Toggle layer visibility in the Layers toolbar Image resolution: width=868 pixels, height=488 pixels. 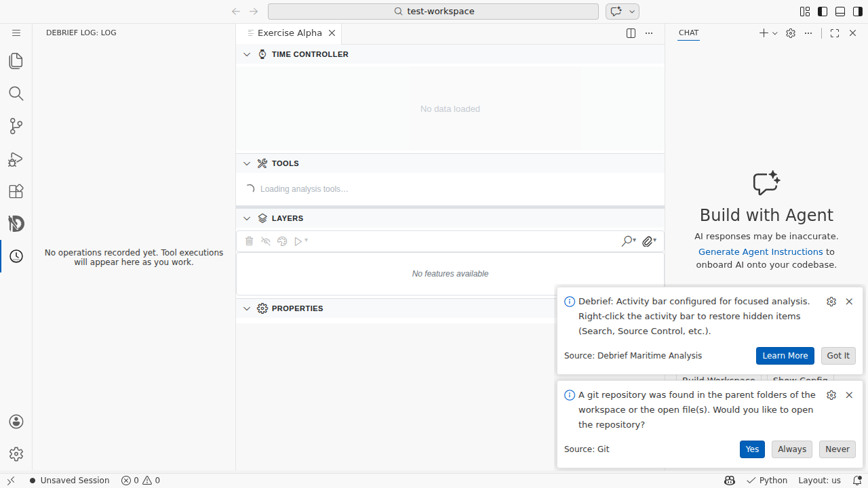tap(265, 241)
